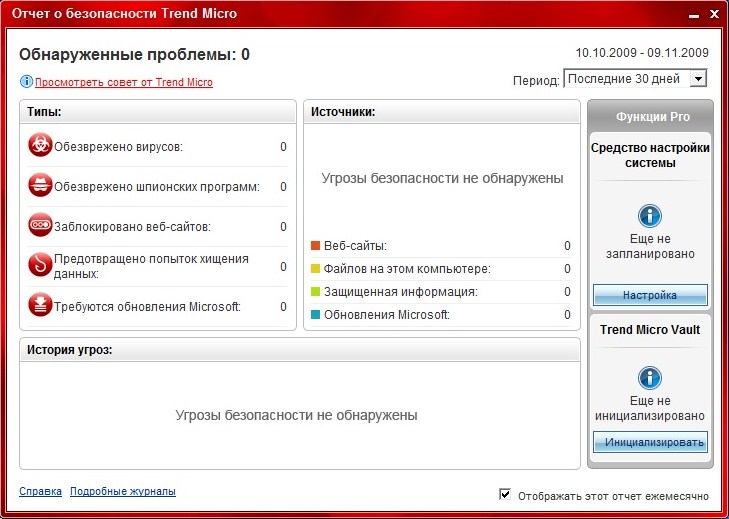The image size is (729, 519).
Task: Open the Trend Micro advice link
Action: click(124, 83)
